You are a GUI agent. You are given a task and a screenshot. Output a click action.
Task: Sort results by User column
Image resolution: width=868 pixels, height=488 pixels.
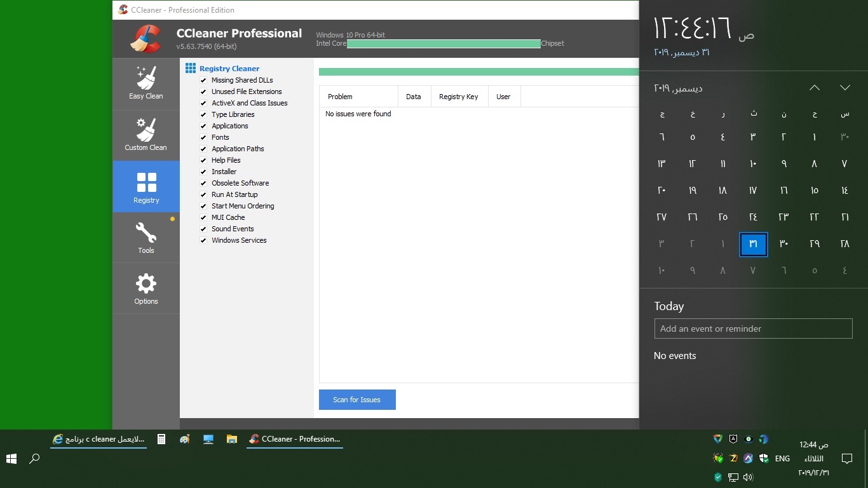coord(504,97)
